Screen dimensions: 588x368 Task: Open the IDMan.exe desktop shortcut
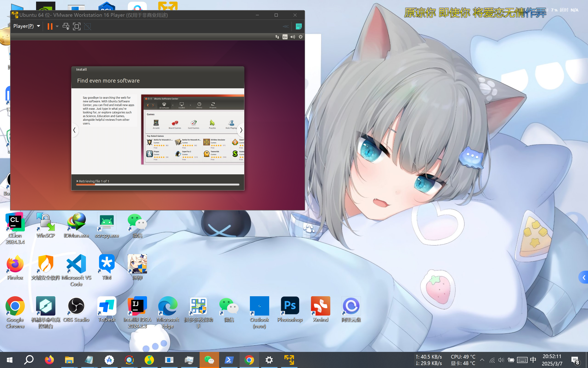76,225
